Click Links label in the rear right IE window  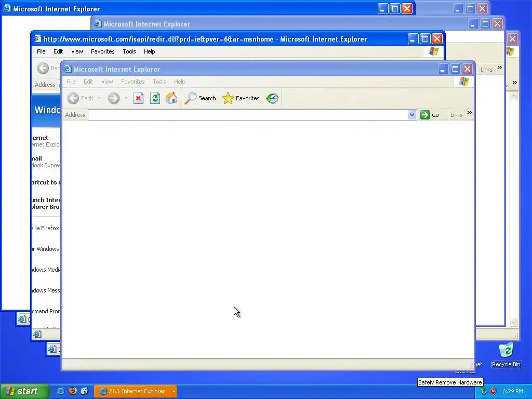[486, 70]
